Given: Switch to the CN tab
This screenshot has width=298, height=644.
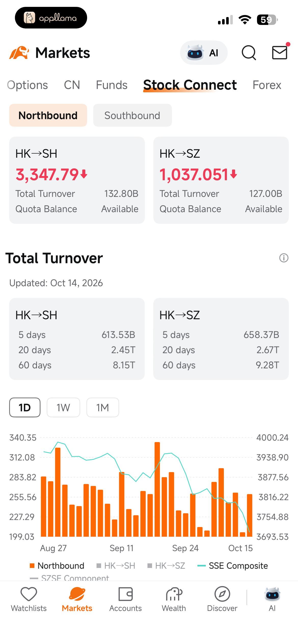Looking at the screenshot, I should (x=72, y=85).
